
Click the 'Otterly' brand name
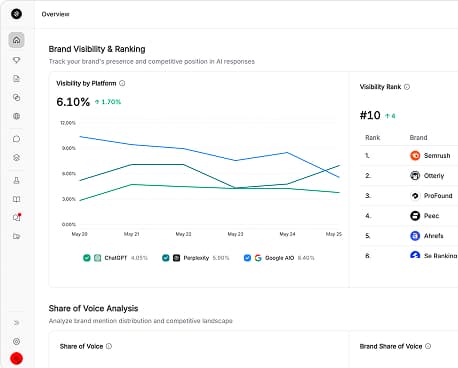click(x=434, y=176)
